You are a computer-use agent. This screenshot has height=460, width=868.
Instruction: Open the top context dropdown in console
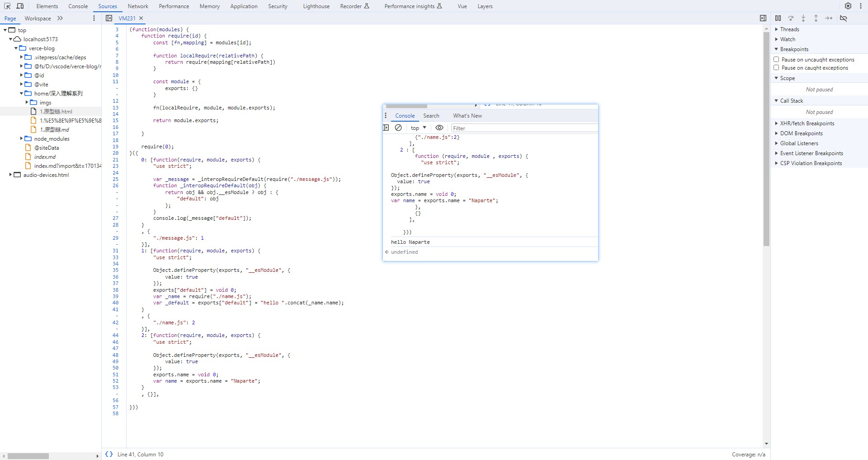(418, 128)
